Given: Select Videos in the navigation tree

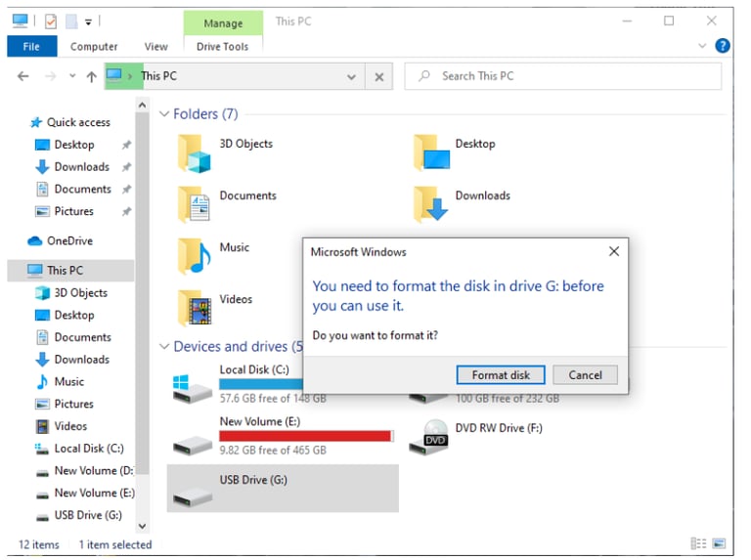Looking at the screenshot, I should pos(70,426).
